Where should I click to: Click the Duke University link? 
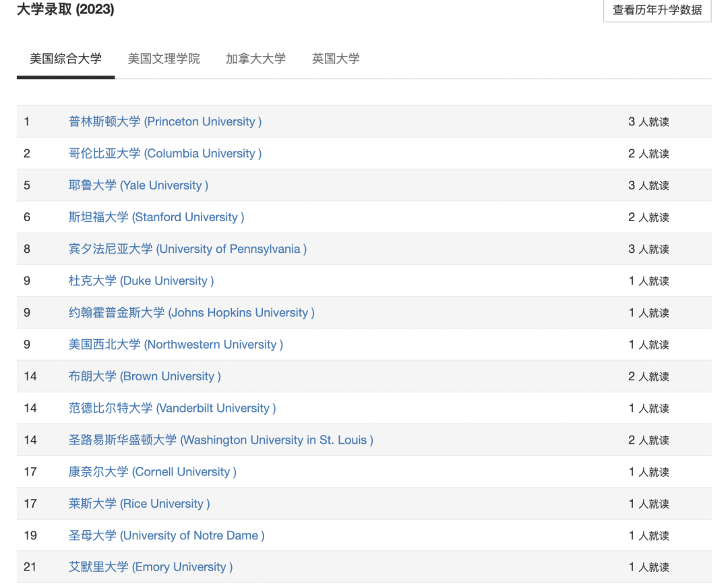[141, 281]
